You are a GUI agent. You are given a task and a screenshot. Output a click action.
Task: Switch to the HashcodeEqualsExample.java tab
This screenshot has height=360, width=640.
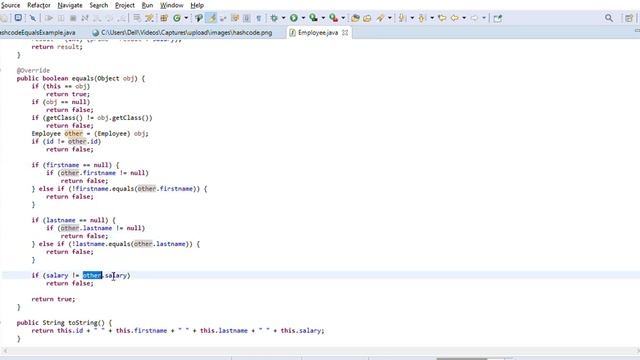tap(38, 33)
